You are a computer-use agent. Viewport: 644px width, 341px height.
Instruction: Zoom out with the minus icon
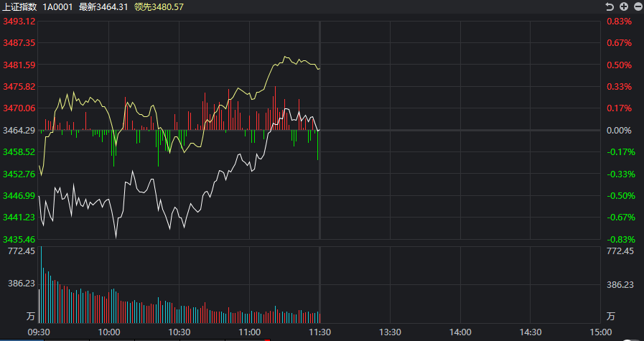[x=637, y=6]
